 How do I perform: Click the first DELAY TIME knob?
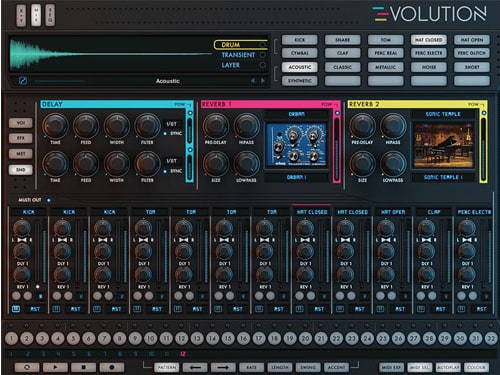coord(55,126)
